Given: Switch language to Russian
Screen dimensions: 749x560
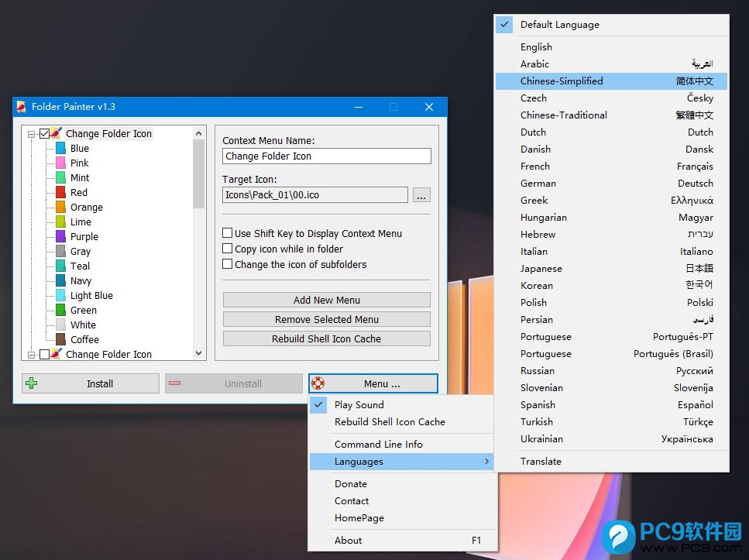Looking at the screenshot, I should click(611, 371).
